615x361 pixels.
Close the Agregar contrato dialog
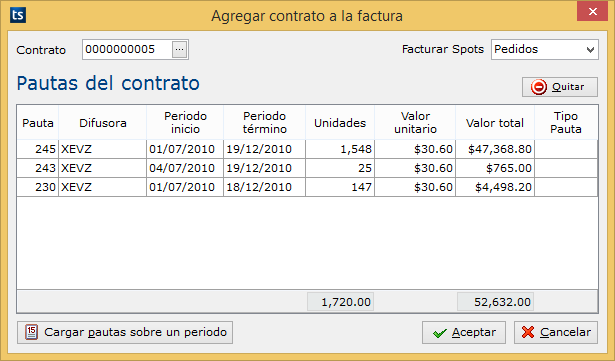tap(592, 11)
